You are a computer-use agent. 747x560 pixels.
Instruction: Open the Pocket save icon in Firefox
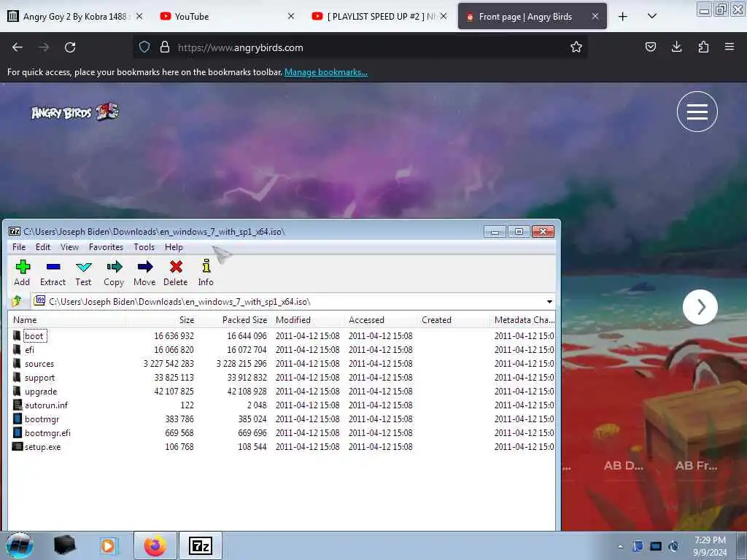click(x=650, y=47)
